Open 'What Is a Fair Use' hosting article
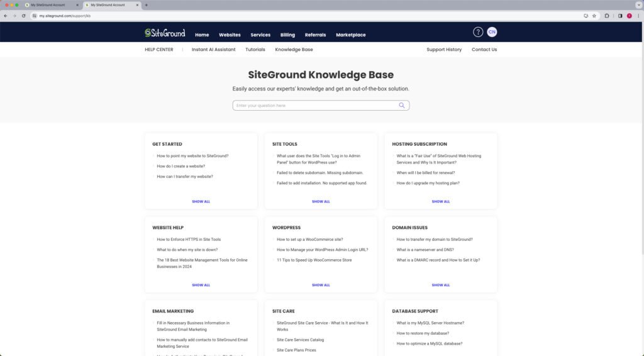644x356 pixels. [x=438, y=159]
